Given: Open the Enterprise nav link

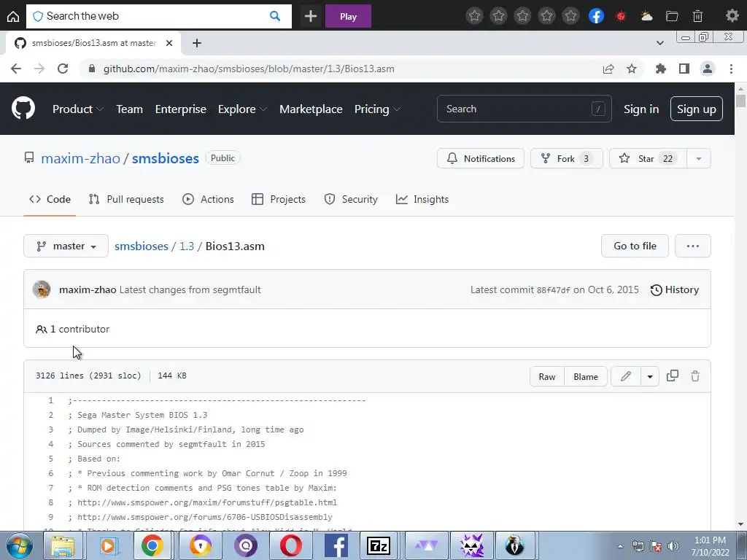Looking at the screenshot, I should (181, 109).
